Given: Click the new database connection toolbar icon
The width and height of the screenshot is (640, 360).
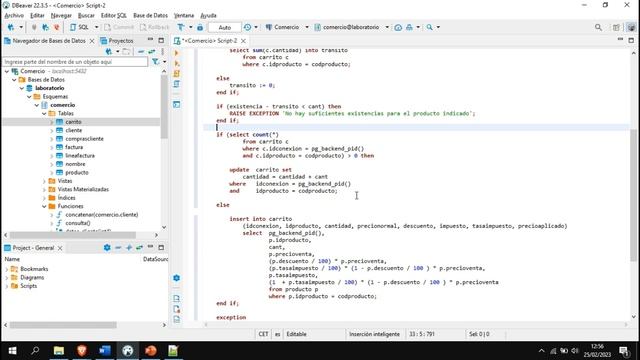Looking at the screenshot, I should point(11,27).
